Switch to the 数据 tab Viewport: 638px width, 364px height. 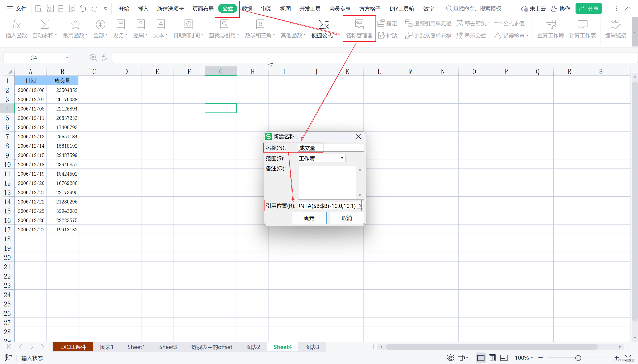247,9
